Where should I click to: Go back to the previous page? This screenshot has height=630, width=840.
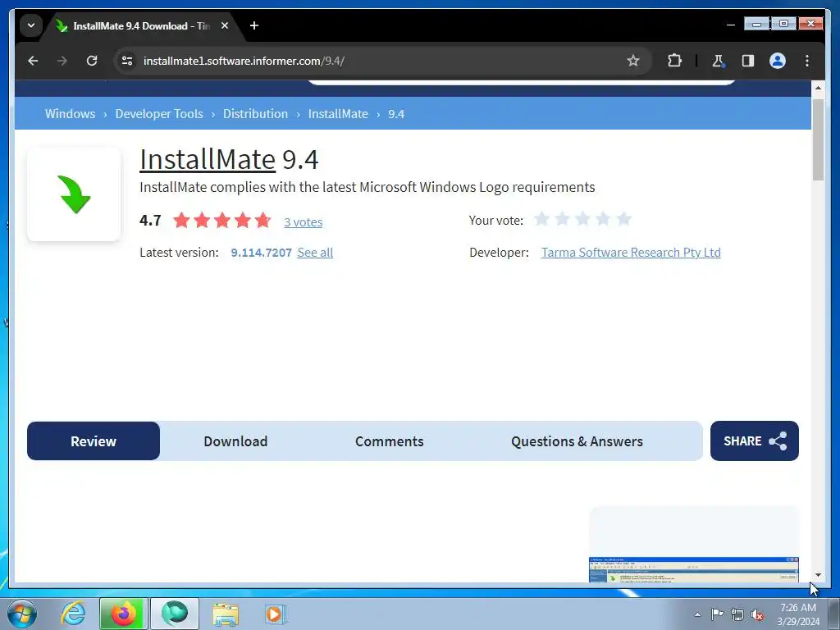[33, 61]
